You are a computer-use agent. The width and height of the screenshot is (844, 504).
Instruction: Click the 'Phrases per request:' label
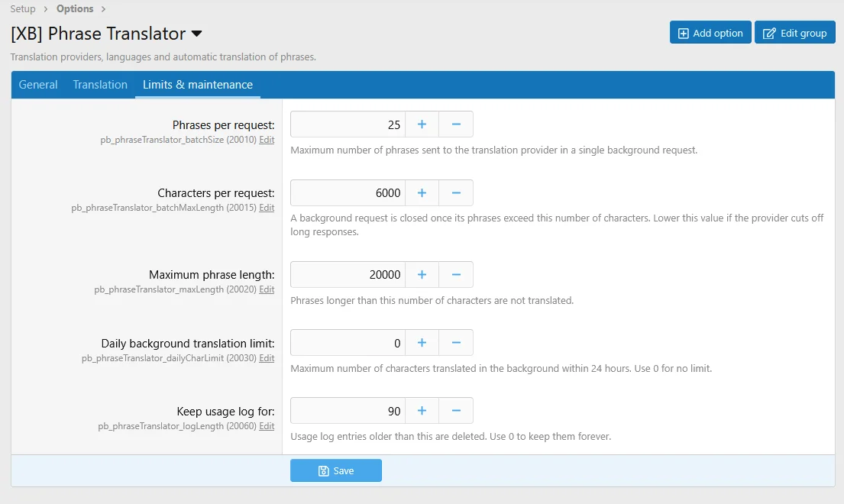coord(223,124)
